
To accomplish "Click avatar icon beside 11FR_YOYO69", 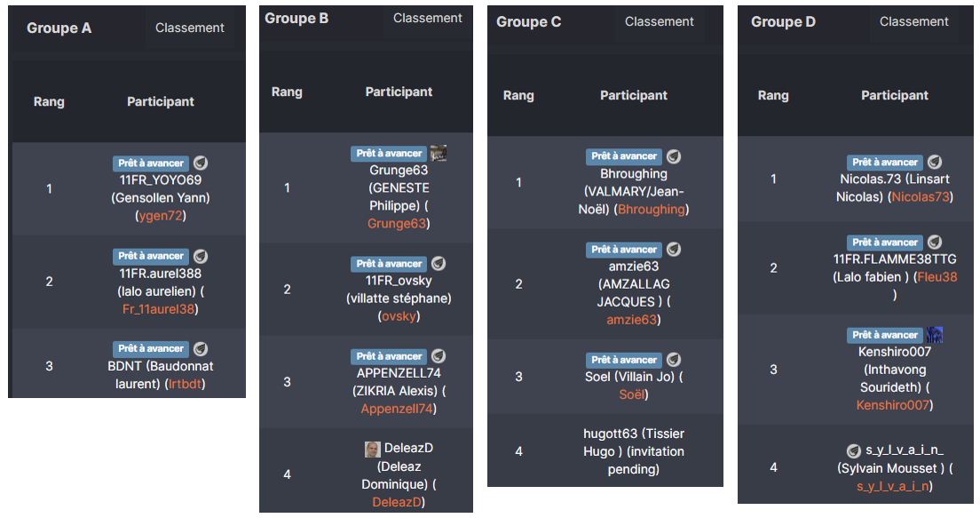I will click(x=202, y=163).
